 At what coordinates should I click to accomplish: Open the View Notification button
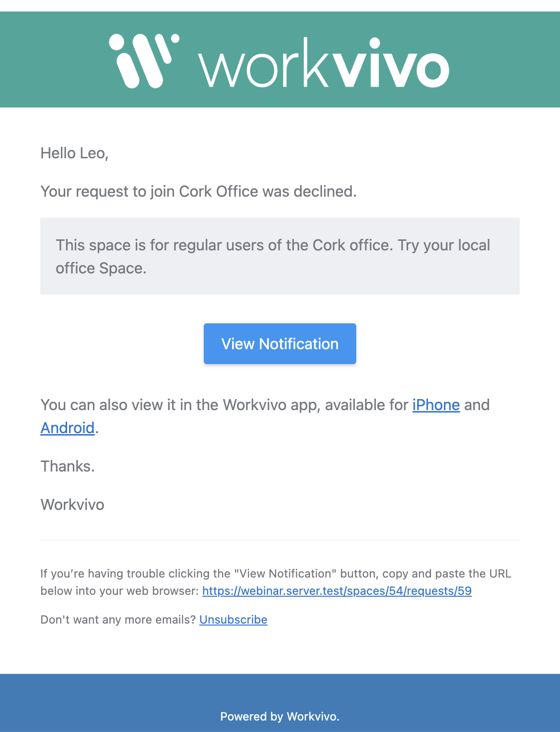(280, 343)
